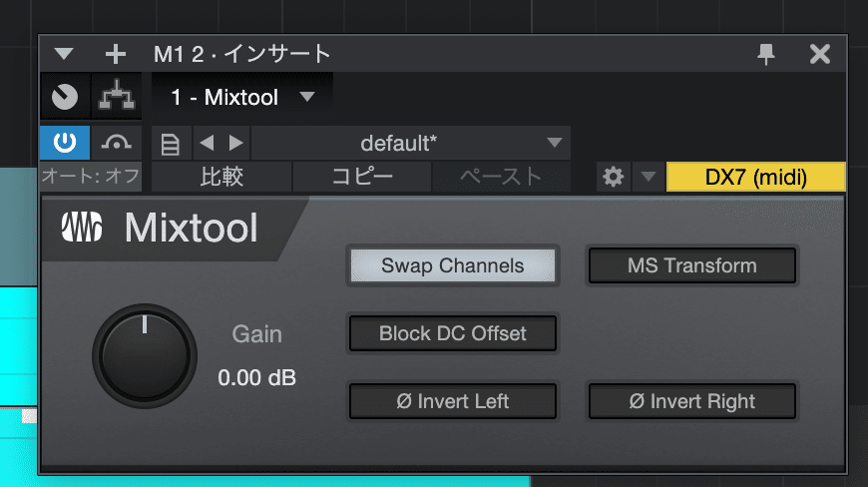Click the Gain label text
Screen dimensions: 868x487
tap(256, 334)
